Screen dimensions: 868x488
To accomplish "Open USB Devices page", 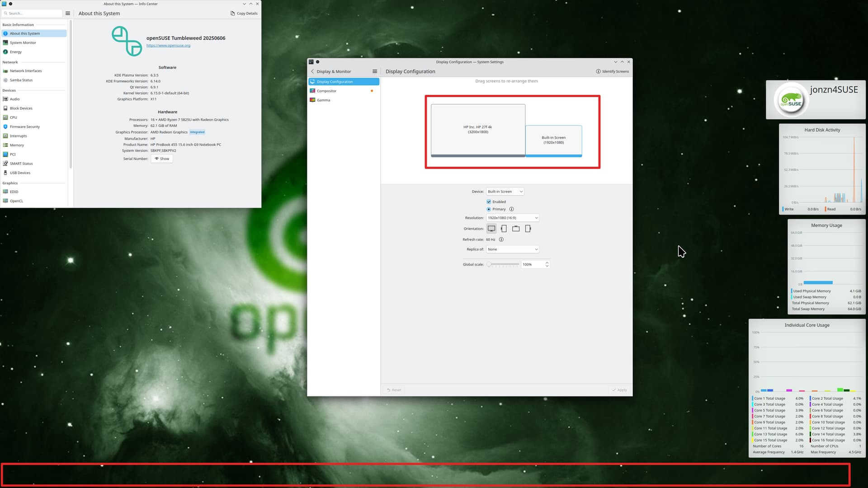I will [34, 173].
